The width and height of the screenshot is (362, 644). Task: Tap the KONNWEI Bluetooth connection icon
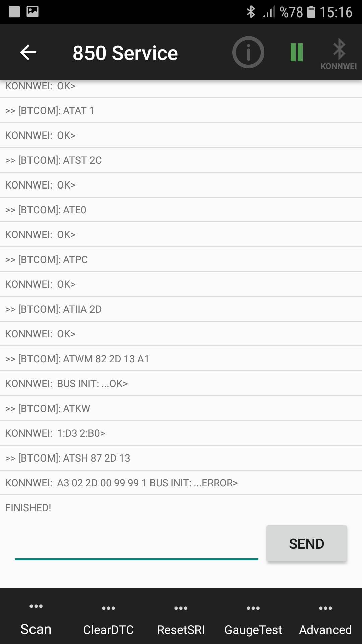tap(339, 54)
